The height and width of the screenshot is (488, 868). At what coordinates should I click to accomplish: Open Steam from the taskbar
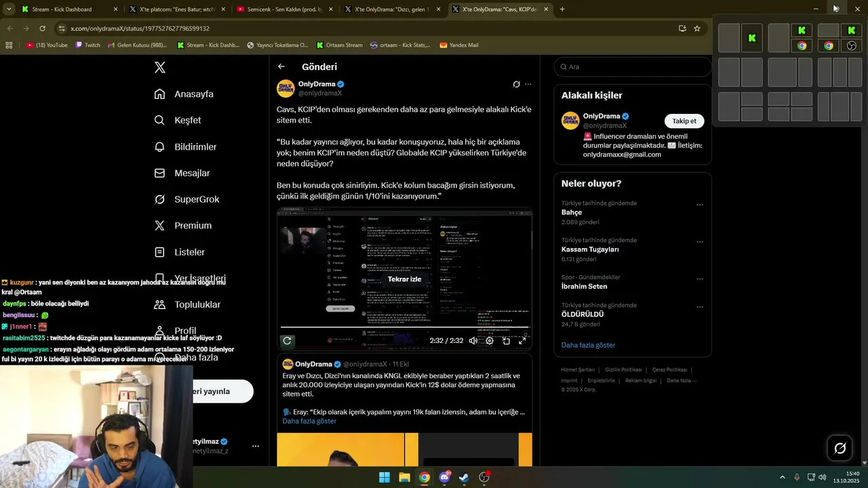click(464, 477)
